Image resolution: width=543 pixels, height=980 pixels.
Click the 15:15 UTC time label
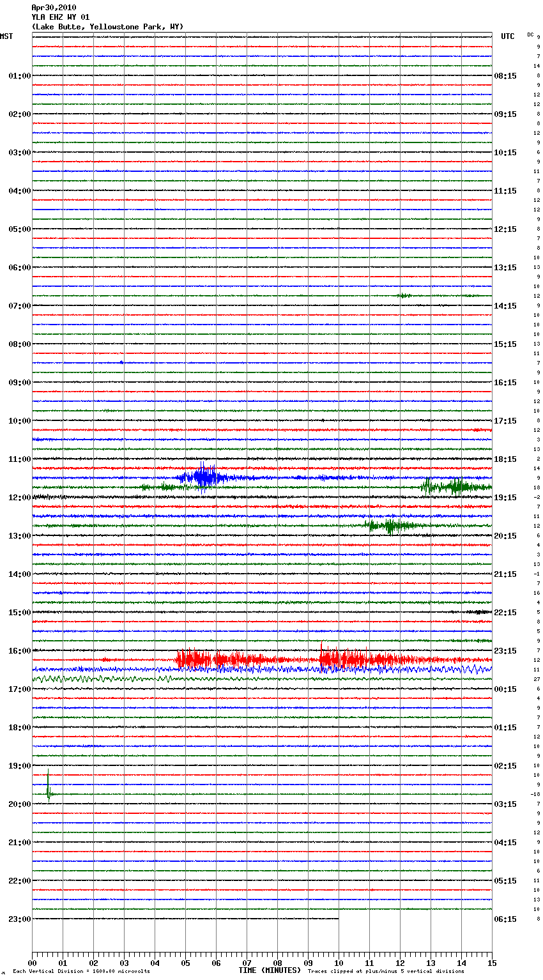point(505,344)
